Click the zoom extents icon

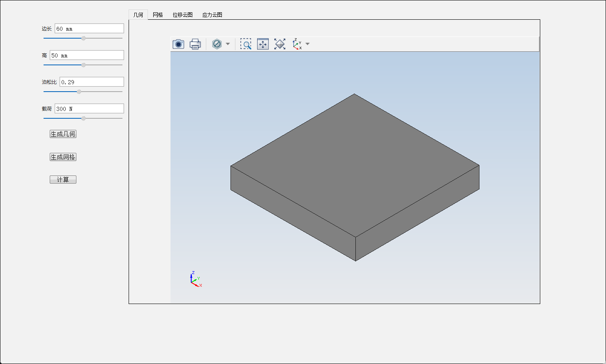(x=263, y=44)
